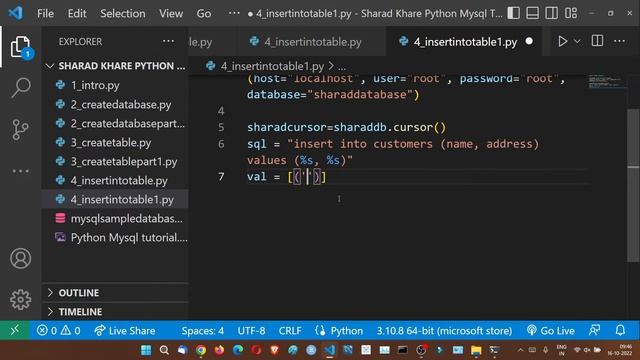Place cursor on line 5 sharadcursor code
This screenshot has width=640, height=360.
coord(346,127)
